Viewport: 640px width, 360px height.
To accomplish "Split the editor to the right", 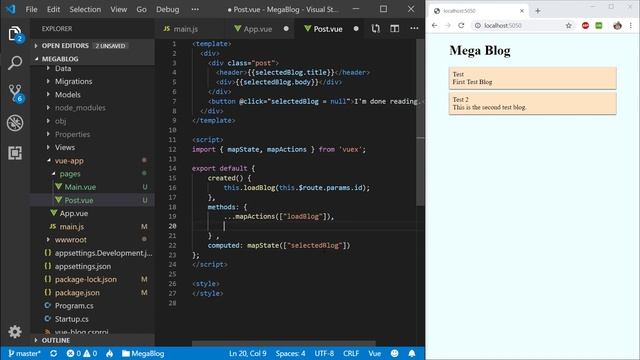I will click(394, 29).
